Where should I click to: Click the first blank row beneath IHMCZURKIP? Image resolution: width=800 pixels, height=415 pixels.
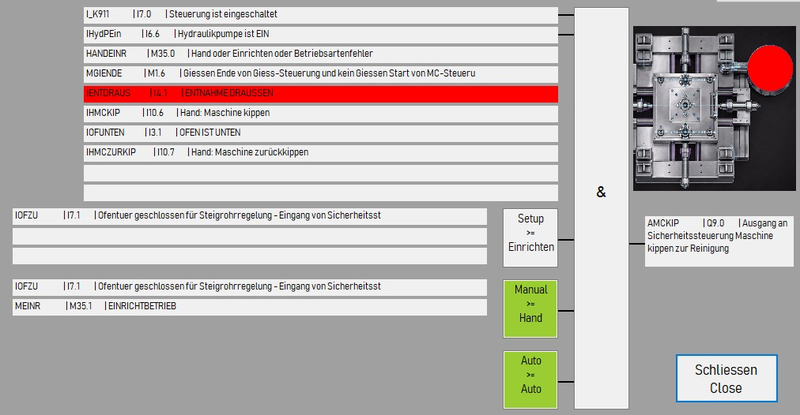click(320, 172)
